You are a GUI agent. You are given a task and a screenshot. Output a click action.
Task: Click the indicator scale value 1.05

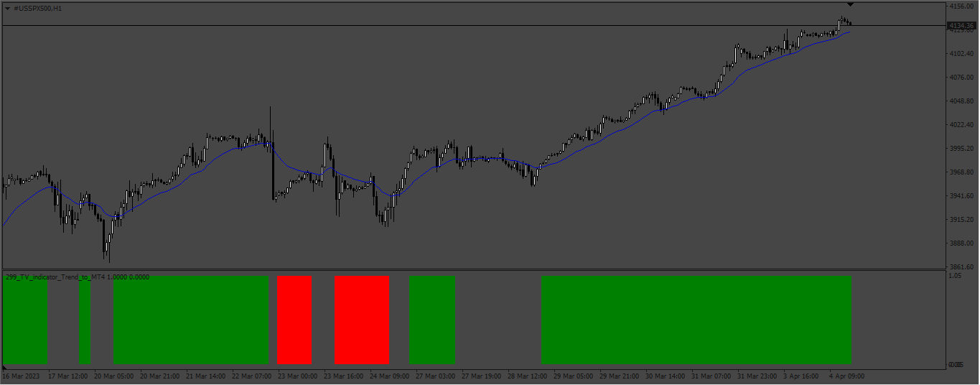tap(955, 277)
